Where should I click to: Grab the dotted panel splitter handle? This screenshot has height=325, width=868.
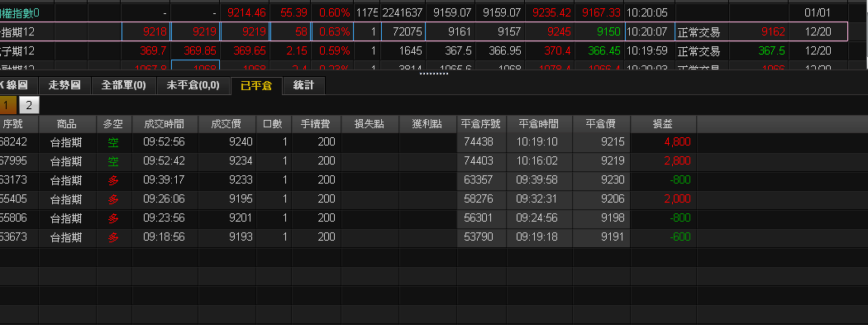coord(433,73)
